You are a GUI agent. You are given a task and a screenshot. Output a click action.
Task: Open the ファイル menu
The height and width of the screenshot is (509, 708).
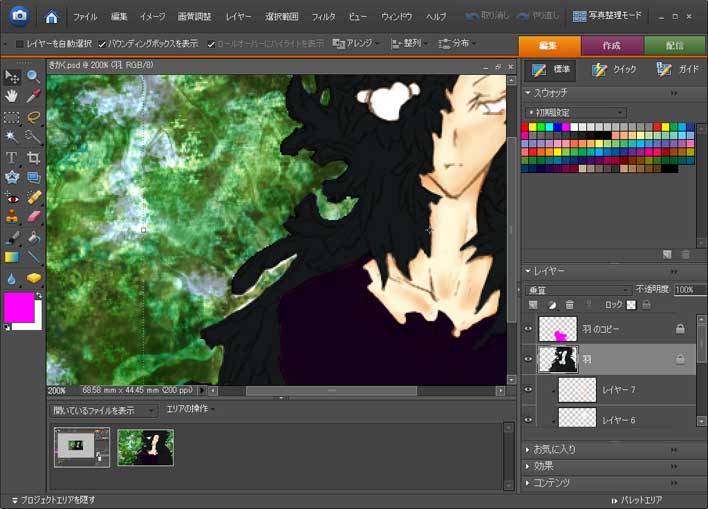click(x=85, y=17)
